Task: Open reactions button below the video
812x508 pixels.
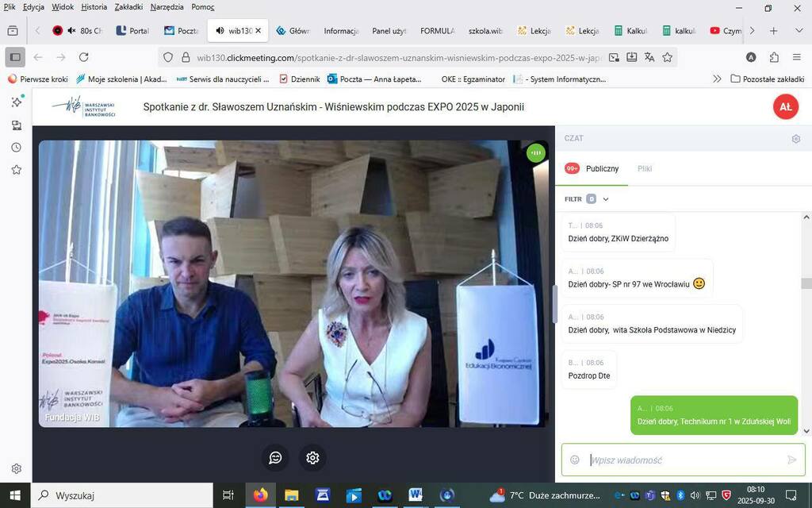Action: (x=275, y=458)
